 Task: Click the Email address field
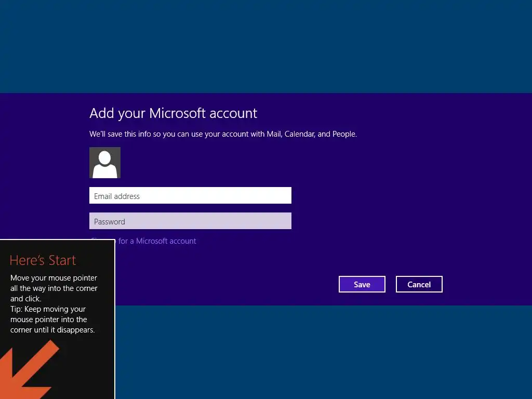pyautogui.click(x=190, y=195)
